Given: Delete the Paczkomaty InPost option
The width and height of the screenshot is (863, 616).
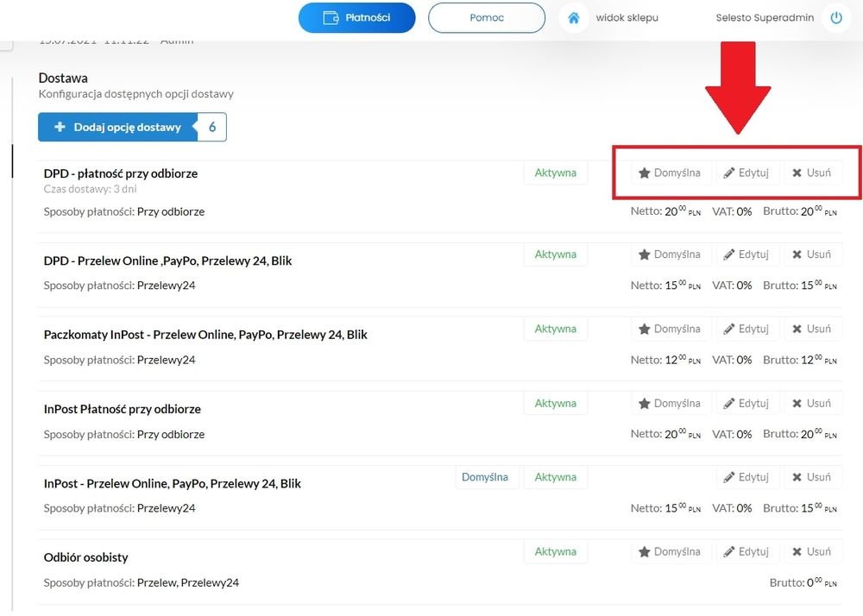Looking at the screenshot, I should [812, 329].
